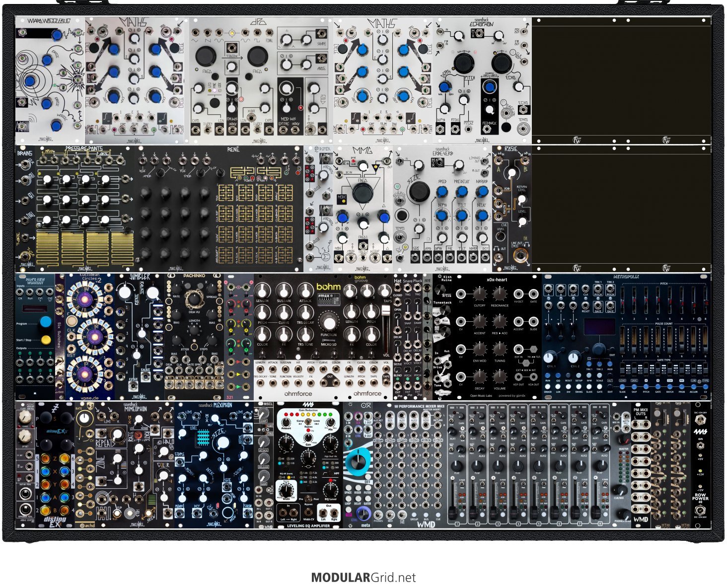Screen dimensions: 728x588
Task: Click the Erbe-Verb TILT knob
Action: point(461,216)
